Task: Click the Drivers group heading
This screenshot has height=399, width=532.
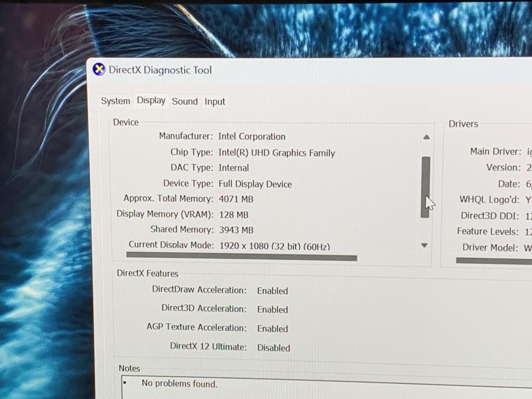Action: click(x=463, y=124)
